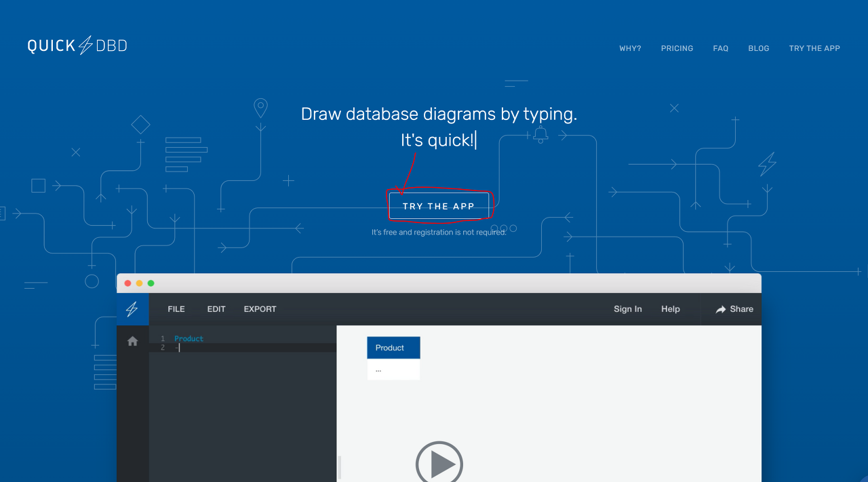
Task: Click the QuickDBD logo in header
Action: pyautogui.click(x=77, y=45)
